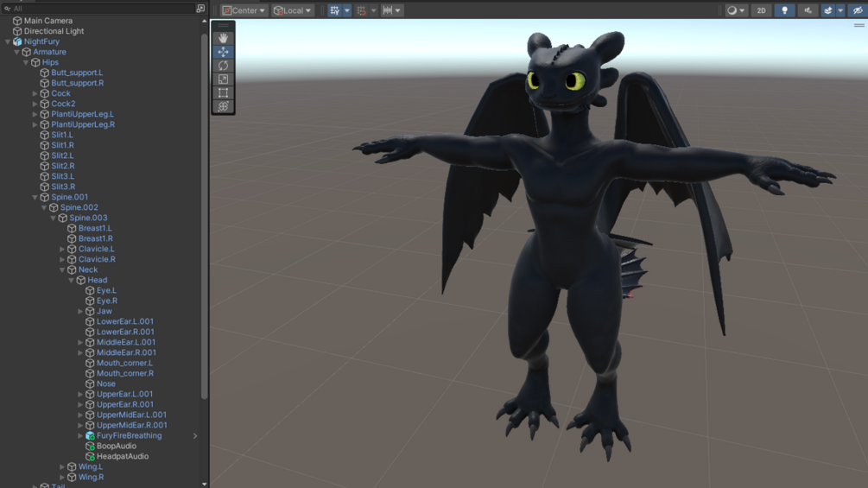Expand Clavicle.L bone
The image size is (868, 488).
pyautogui.click(x=62, y=249)
